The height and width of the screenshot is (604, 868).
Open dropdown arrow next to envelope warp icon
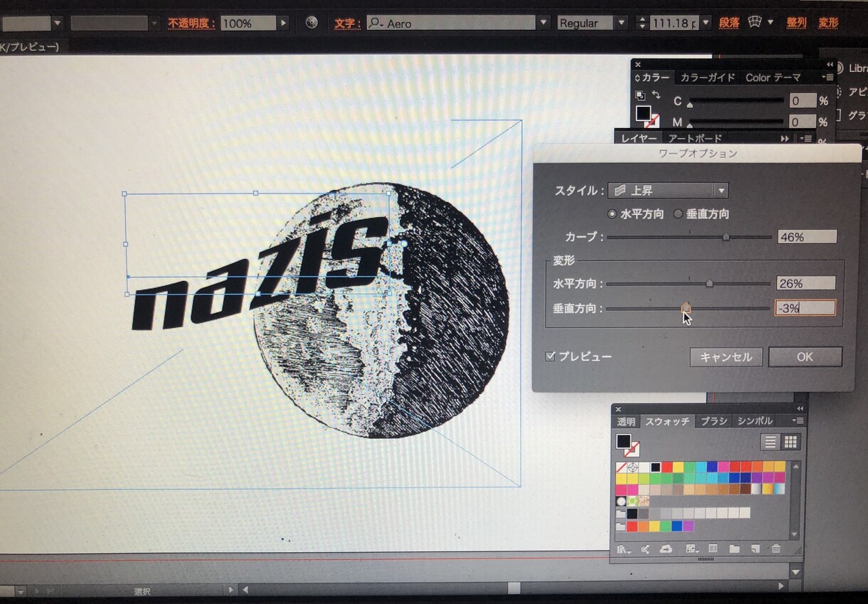(770, 23)
